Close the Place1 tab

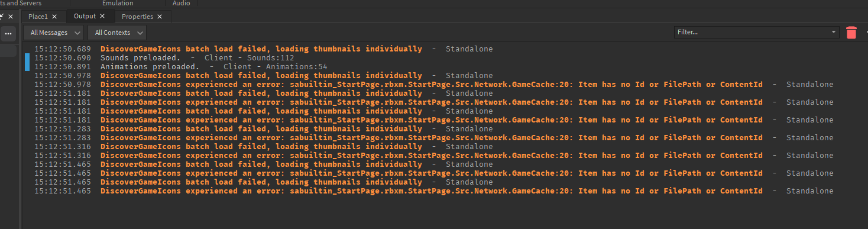point(55,17)
